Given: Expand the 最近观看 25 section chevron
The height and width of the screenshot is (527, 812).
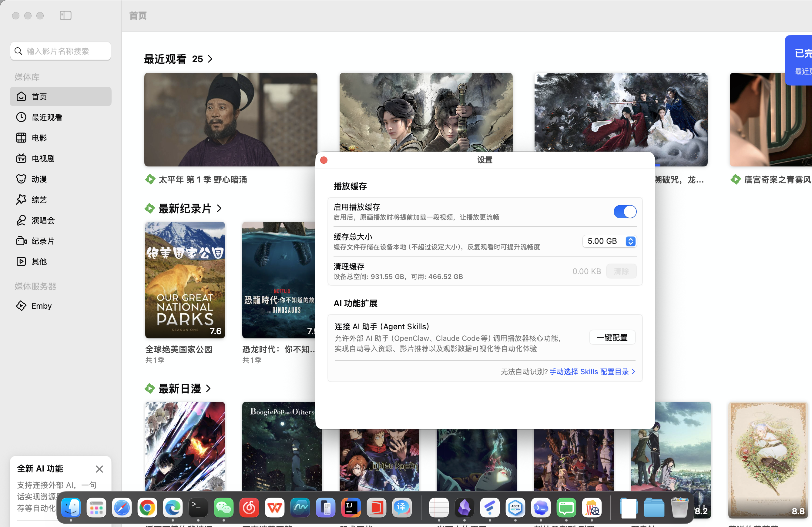Looking at the screenshot, I should [210, 59].
